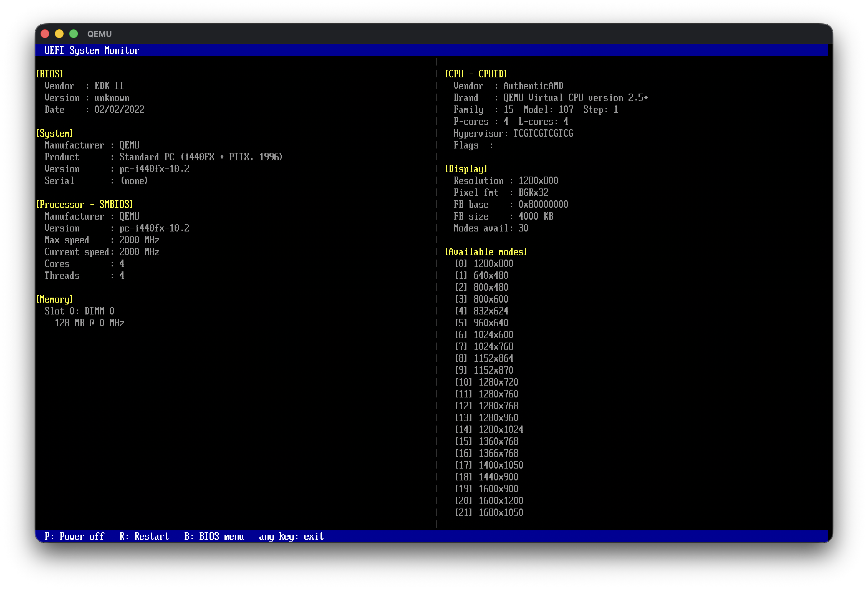Click Resolution 1280x800 value
The height and width of the screenshot is (589, 868).
[538, 181]
